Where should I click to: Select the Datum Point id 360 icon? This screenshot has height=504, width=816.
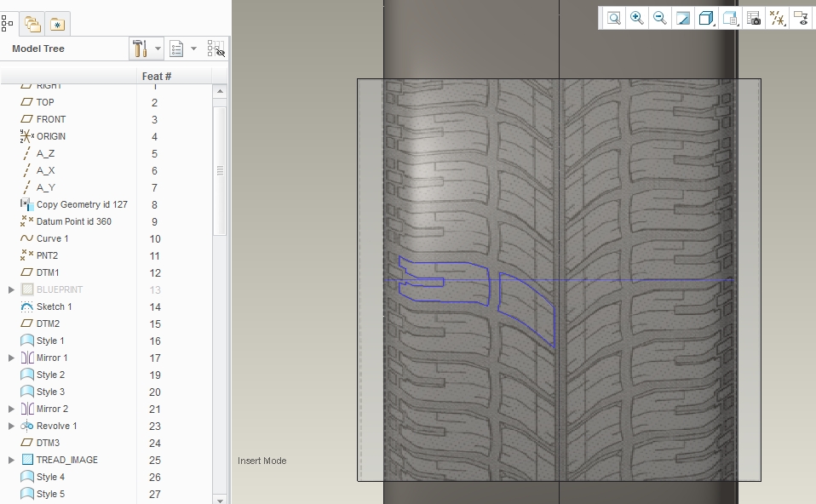tap(26, 221)
